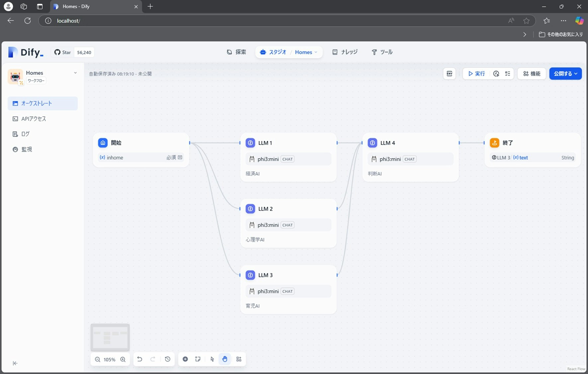Viewport: 588px width, 374px height.
Task: Collapse the left sidebar
Action: pos(15,363)
